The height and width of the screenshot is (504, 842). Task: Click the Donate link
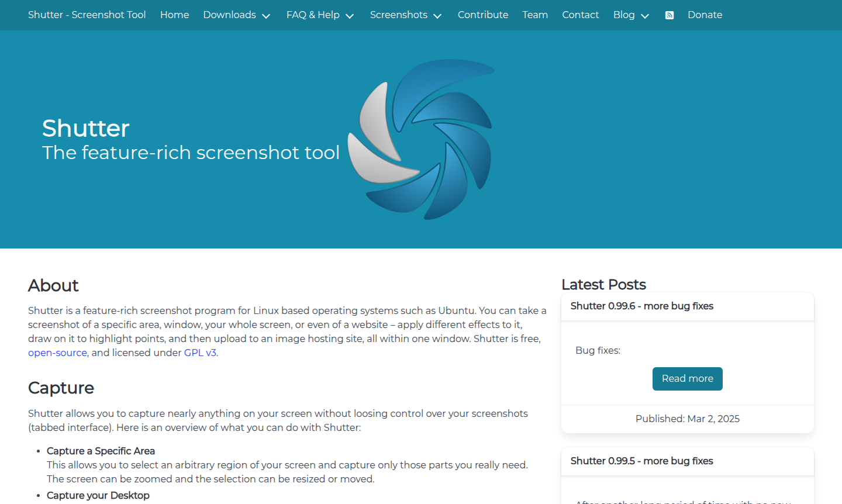click(705, 15)
